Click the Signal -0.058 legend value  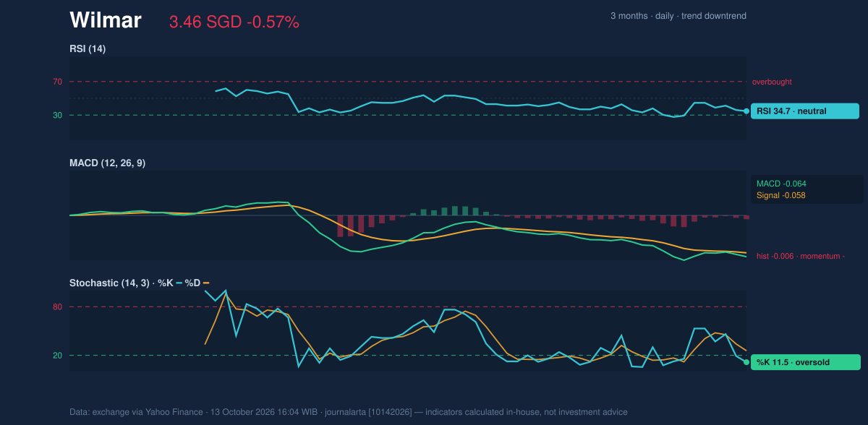tap(781, 195)
